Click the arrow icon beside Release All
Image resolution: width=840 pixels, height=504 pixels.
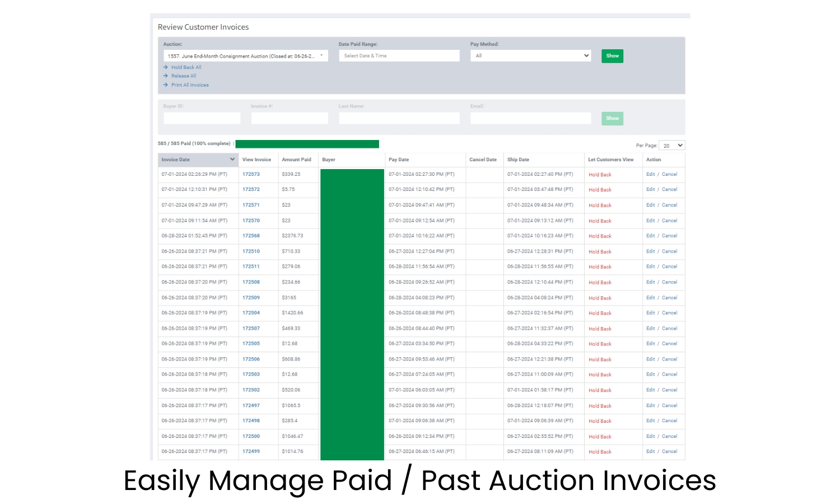click(x=166, y=76)
